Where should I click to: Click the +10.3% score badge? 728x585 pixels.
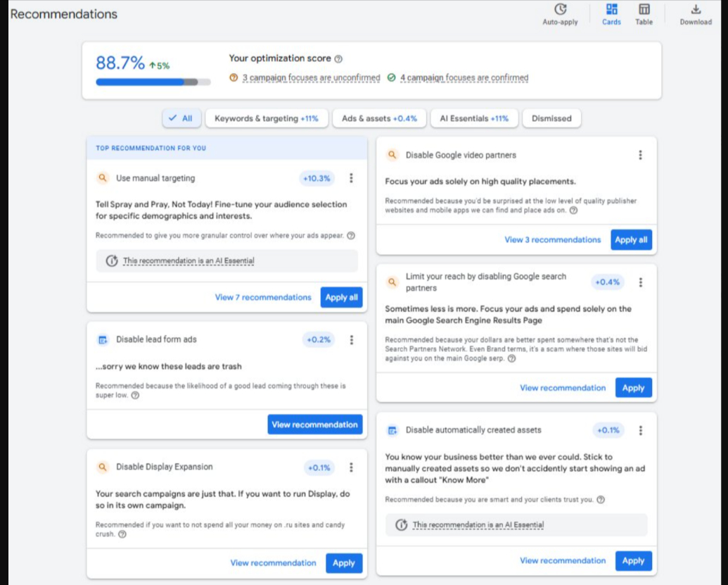(317, 178)
